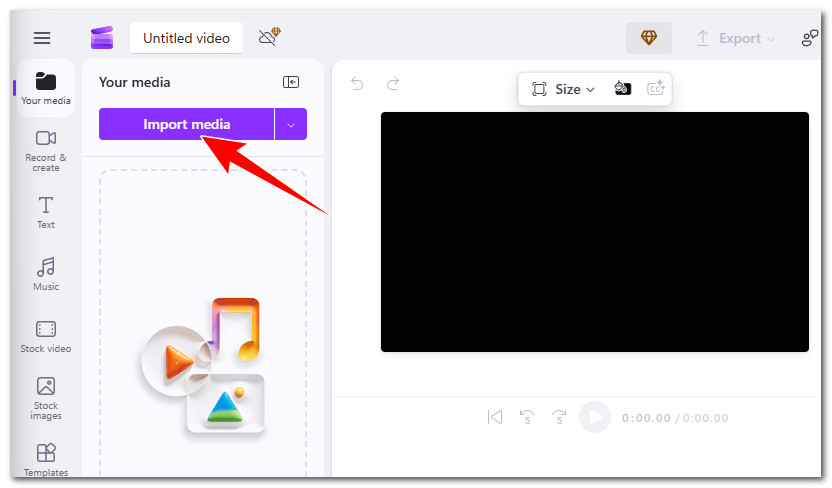Open the Music library in sidebar
This screenshot has width=832, height=488.
46,274
